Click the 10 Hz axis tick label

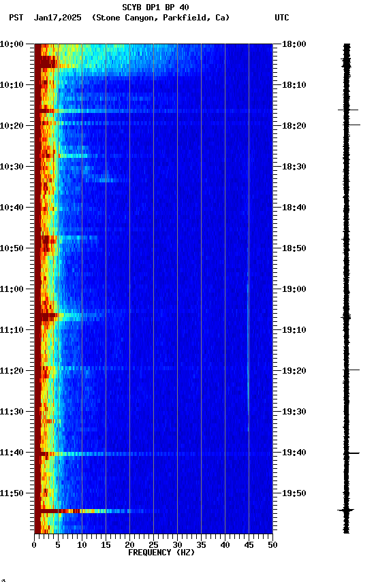click(82, 545)
